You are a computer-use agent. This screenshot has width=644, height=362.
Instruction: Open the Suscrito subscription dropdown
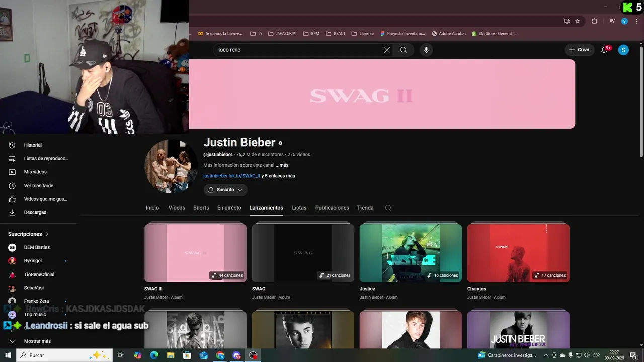225,190
